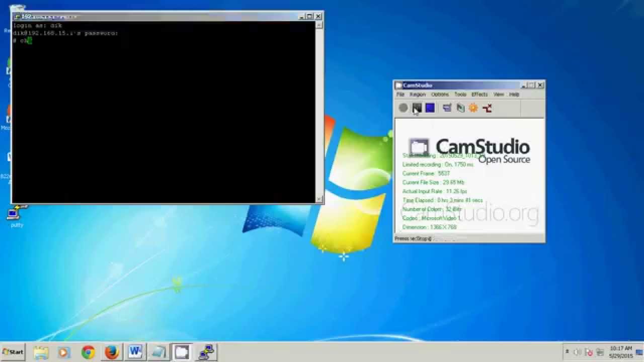Click the system tray network icon

(600, 352)
